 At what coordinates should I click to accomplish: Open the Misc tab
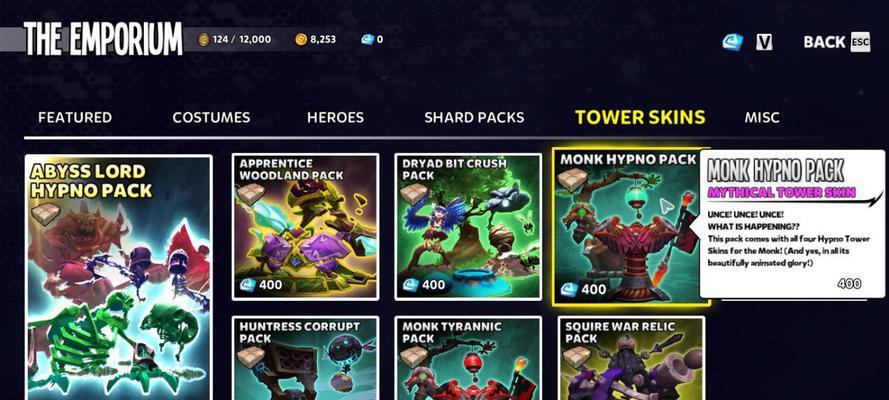point(762,117)
